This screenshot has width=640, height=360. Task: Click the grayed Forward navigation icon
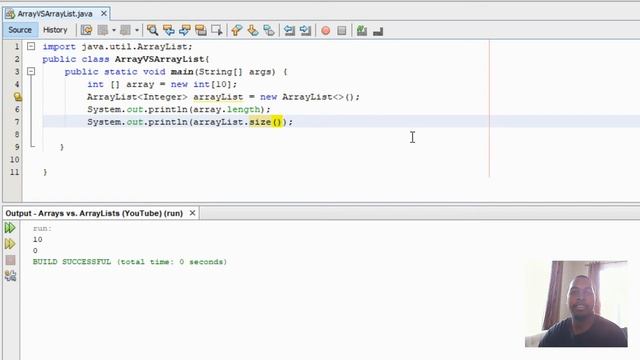pyautogui.click(x=126, y=30)
